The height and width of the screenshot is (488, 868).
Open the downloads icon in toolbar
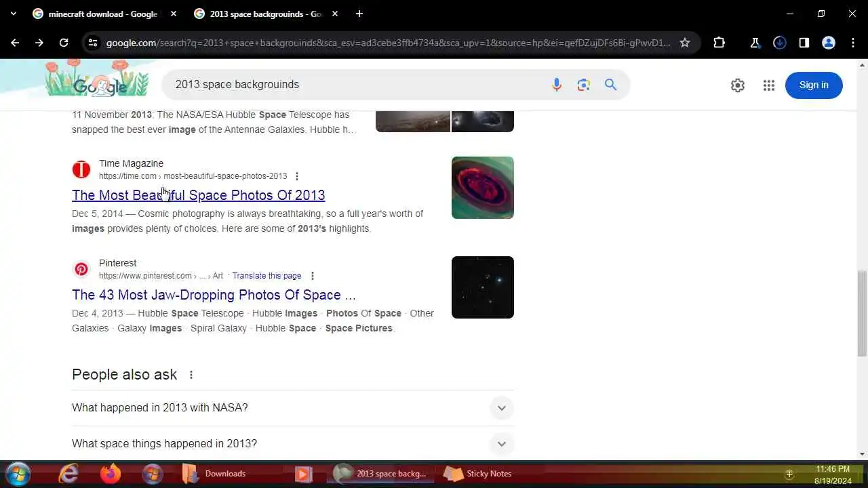point(779,43)
